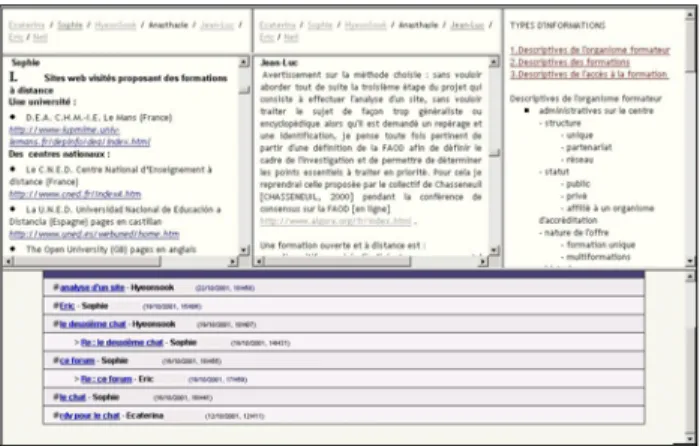
Task: Click down arrow of Jean-Luc frame vertical scrollbar
Action: 494,250
